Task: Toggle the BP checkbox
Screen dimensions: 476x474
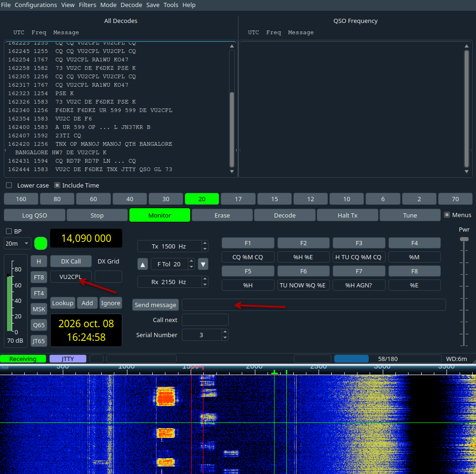Action: click(x=9, y=231)
